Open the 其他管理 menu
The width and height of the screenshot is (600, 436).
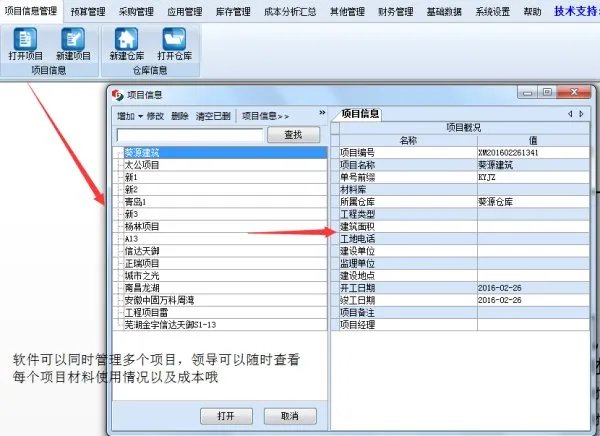pos(347,12)
